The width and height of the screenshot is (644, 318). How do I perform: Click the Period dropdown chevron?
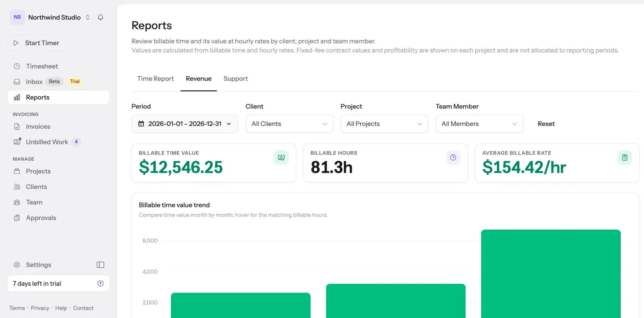click(229, 124)
